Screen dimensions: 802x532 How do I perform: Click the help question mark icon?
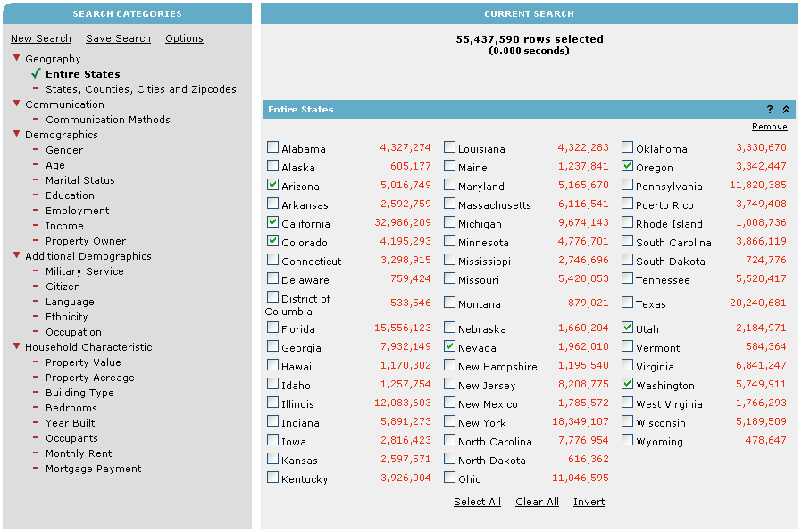770,110
